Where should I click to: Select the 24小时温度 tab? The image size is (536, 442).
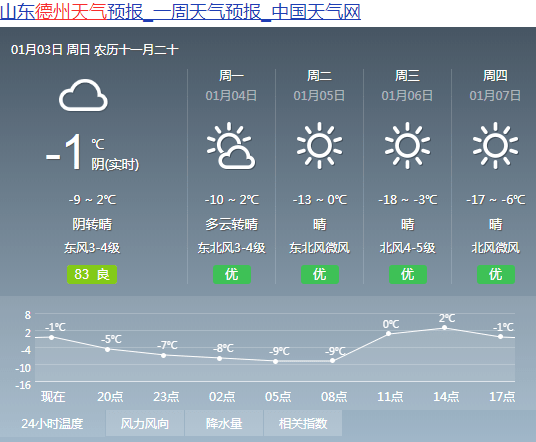tap(52, 424)
